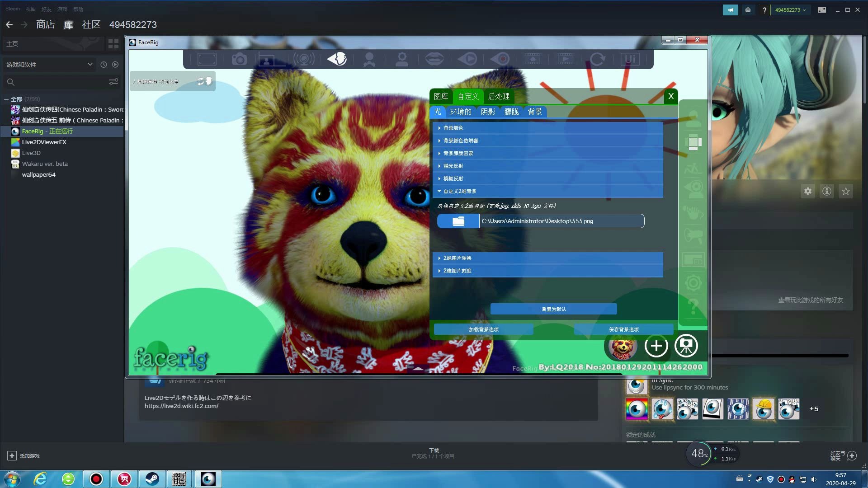Switch to the 后处理 tab
The height and width of the screenshot is (488, 868).
coord(499,96)
